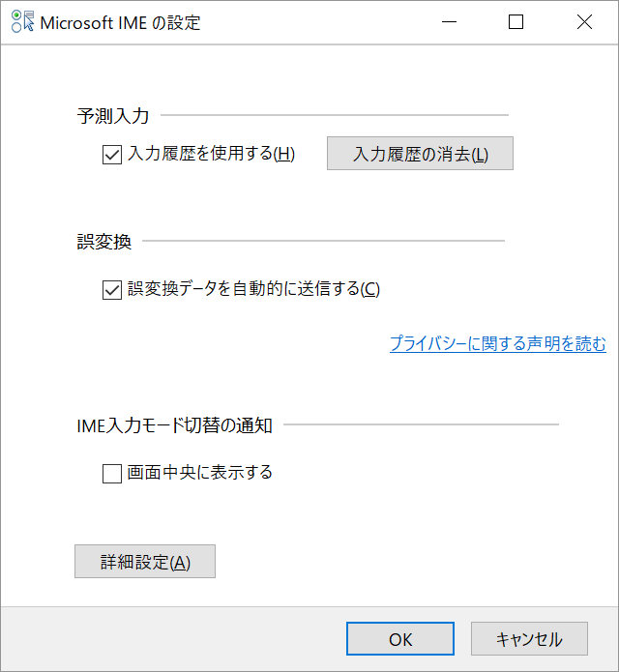Click the 誤変換 section heading
Screen dimensions: 619x672
click(x=103, y=242)
